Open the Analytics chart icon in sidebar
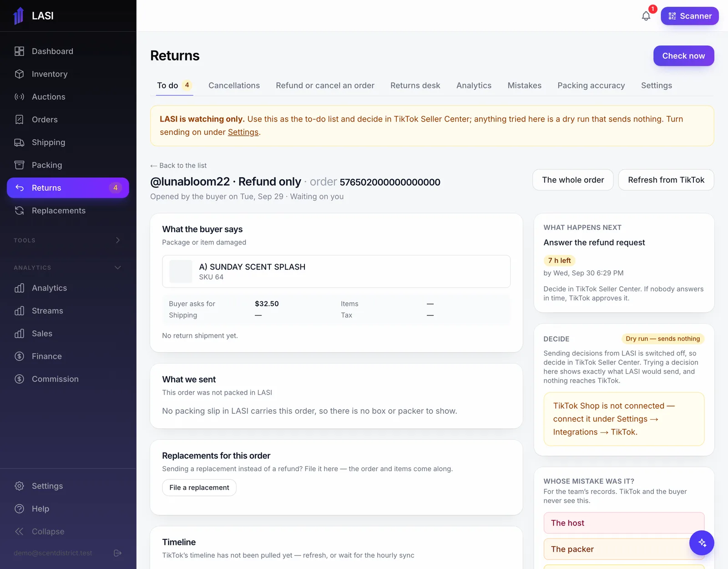This screenshot has width=728, height=569. [19, 288]
